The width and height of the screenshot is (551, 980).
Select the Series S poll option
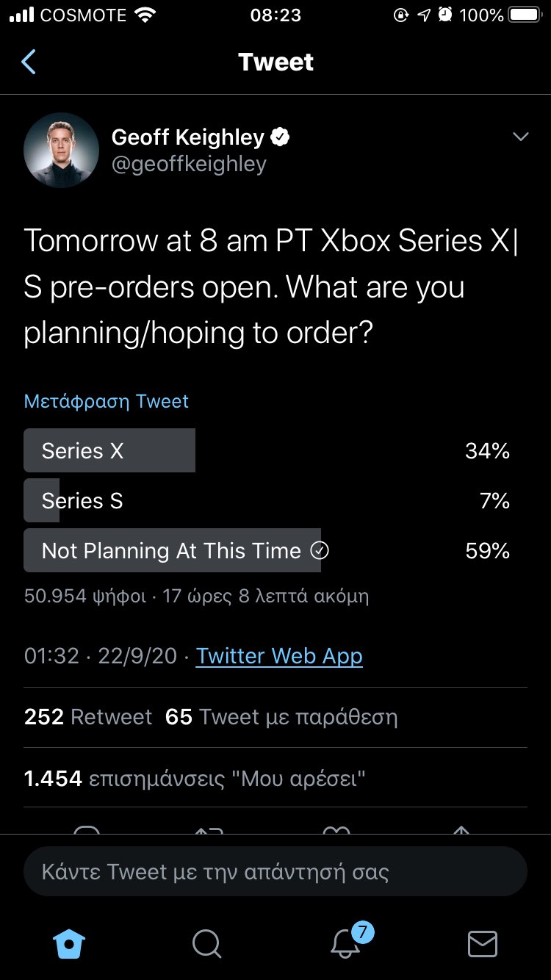click(x=267, y=500)
